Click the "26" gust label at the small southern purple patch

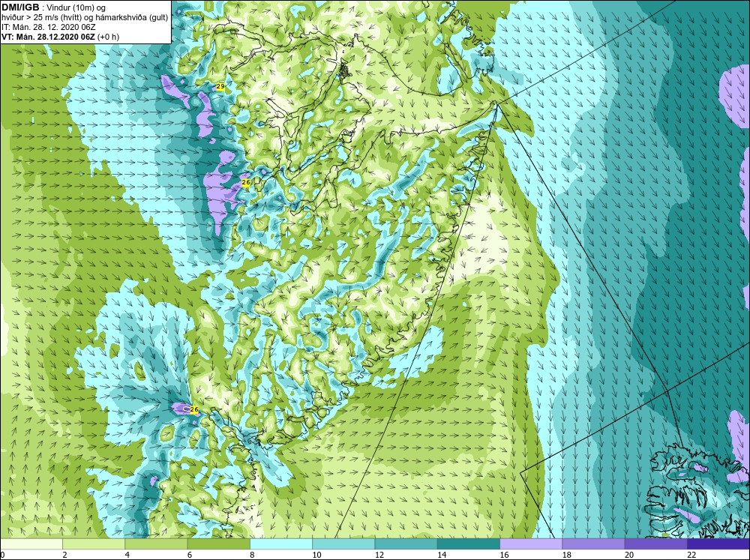point(194,410)
